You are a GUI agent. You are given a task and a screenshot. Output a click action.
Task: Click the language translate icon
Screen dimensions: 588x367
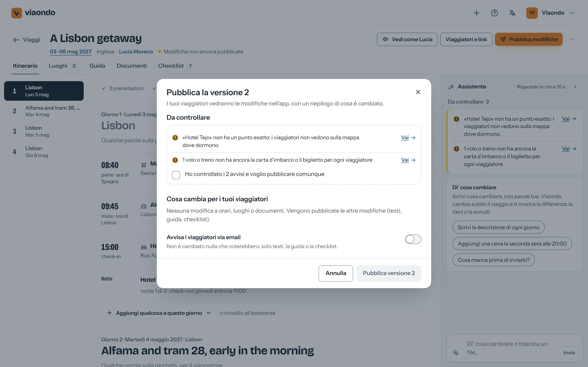point(512,13)
